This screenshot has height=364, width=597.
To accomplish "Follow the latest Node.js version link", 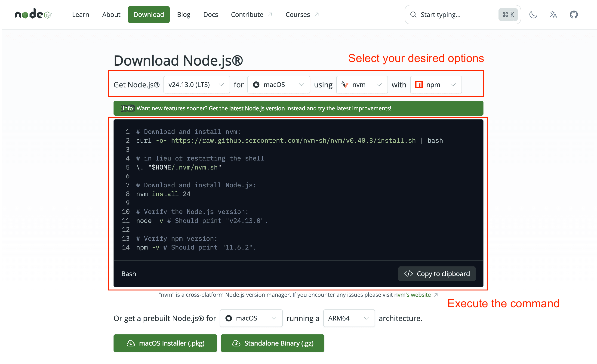I will [257, 108].
